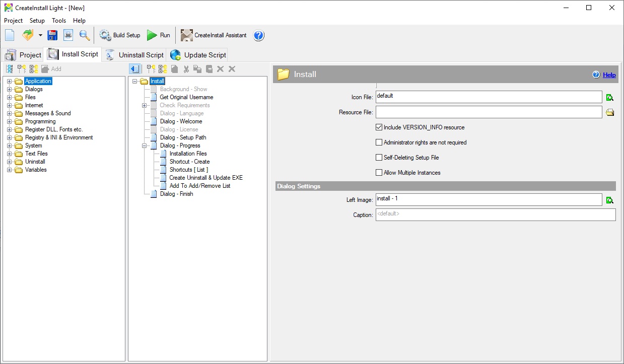Expand the Registry & INI & Environment node
This screenshot has height=364, width=624.
tap(9, 137)
